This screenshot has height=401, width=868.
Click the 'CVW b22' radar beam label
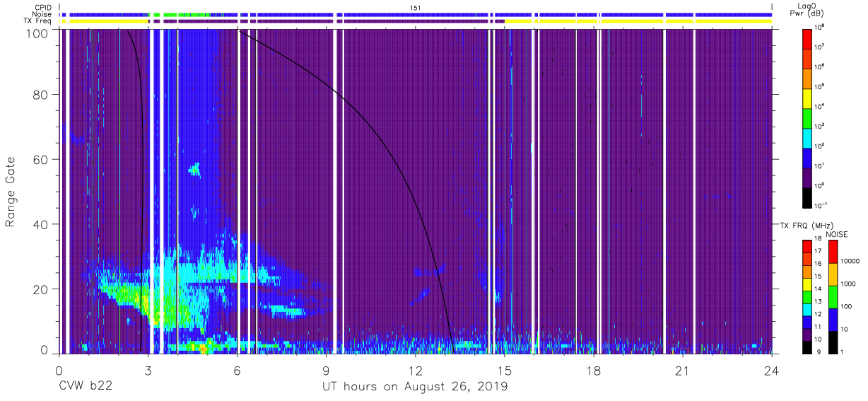(x=86, y=386)
